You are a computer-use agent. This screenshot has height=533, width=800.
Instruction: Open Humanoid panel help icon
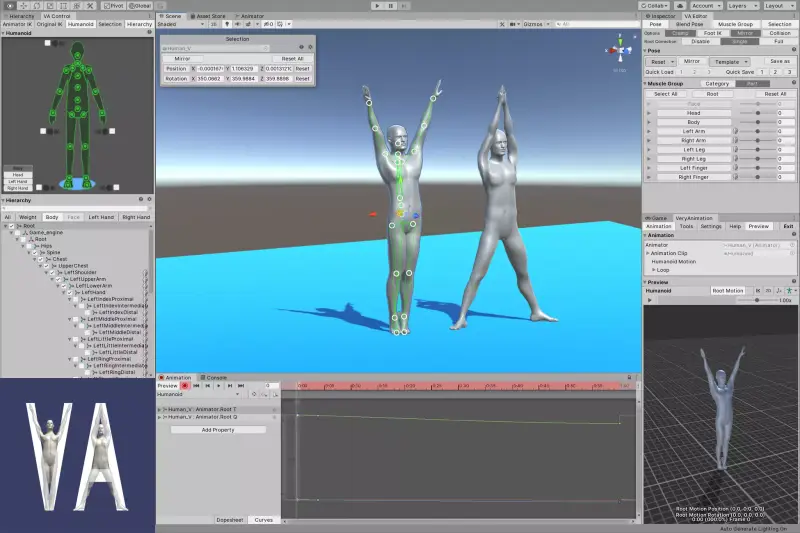click(x=149, y=32)
